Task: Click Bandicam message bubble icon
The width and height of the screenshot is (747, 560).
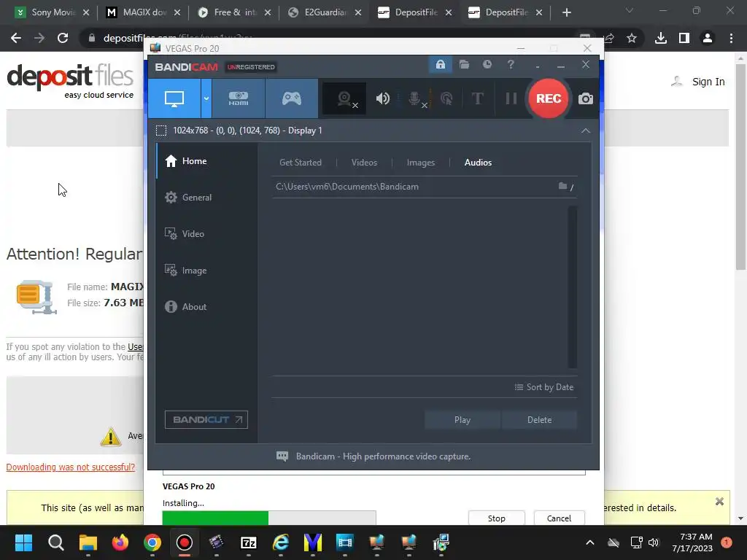Action: click(x=282, y=456)
